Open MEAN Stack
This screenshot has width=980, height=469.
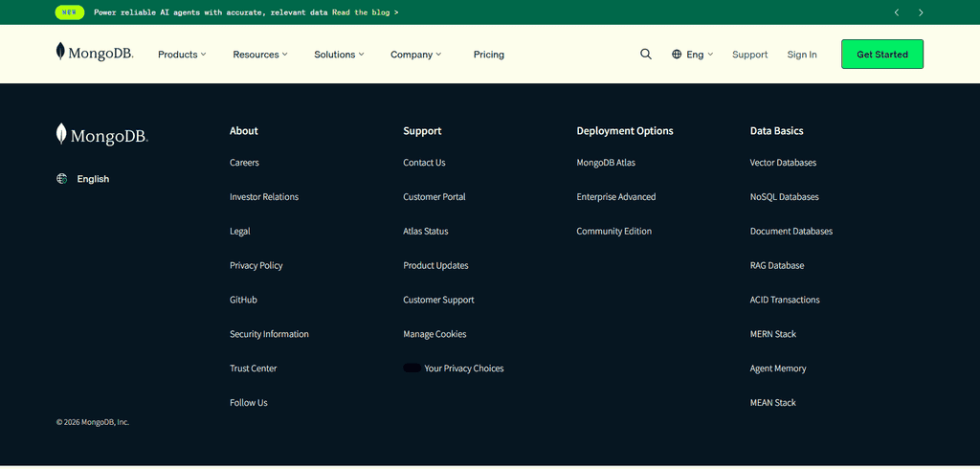click(773, 403)
